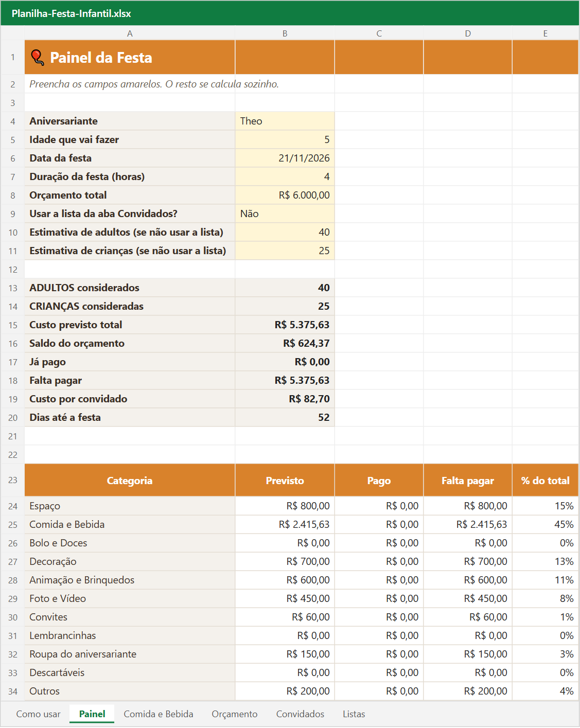The height and width of the screenshot is (728, 580).
Task: Select column B header
Action: point(285,33)
